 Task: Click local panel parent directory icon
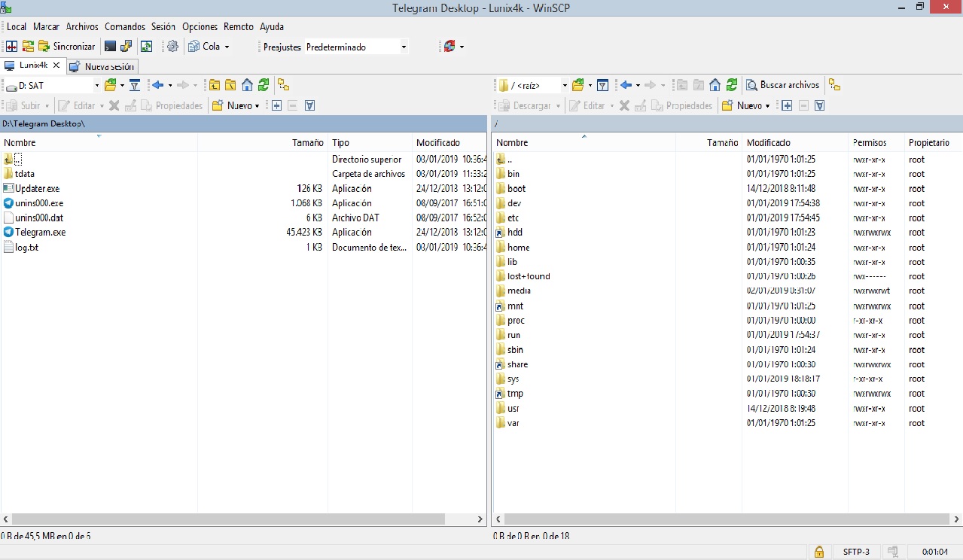[215, 86]
